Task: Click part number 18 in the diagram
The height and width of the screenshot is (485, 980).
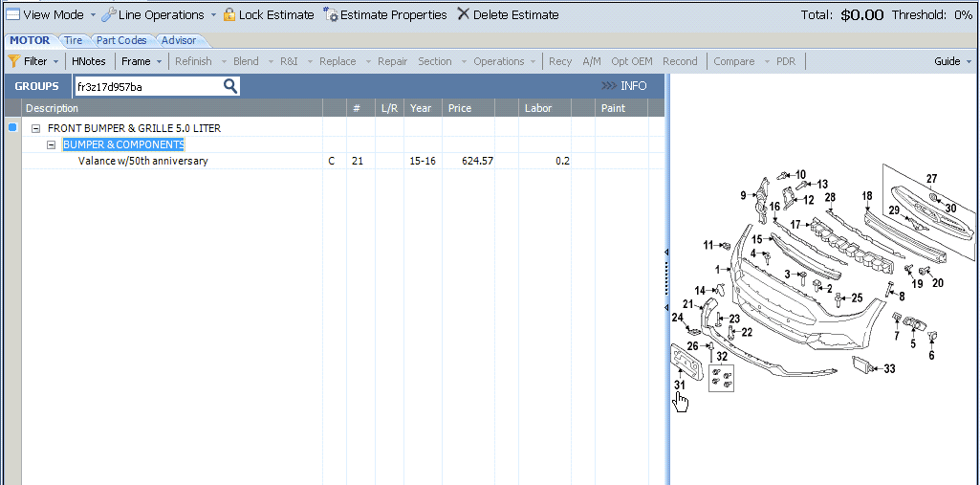Action: click(x=867, y=196)
